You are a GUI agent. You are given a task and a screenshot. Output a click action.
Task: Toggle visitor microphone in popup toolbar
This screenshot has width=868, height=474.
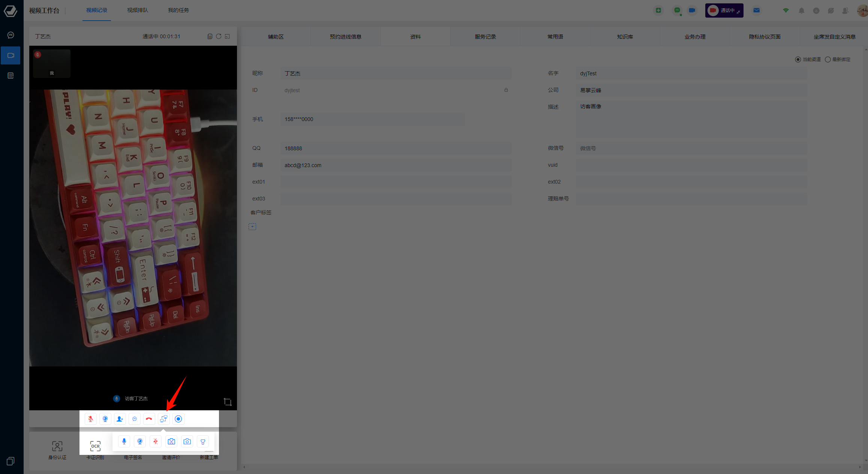coord(124,441)
